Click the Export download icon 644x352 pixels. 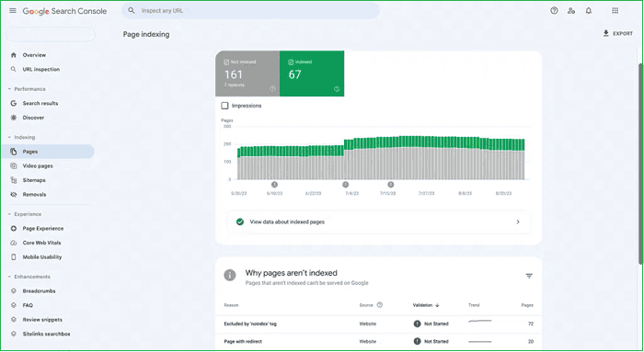pyautogui.click(x=605, y=33)
